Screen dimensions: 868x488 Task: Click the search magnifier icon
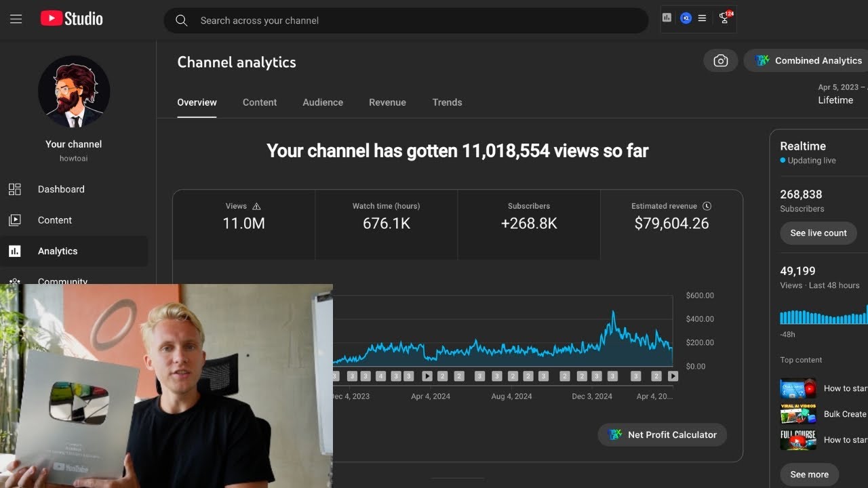(x=181, y=20)
